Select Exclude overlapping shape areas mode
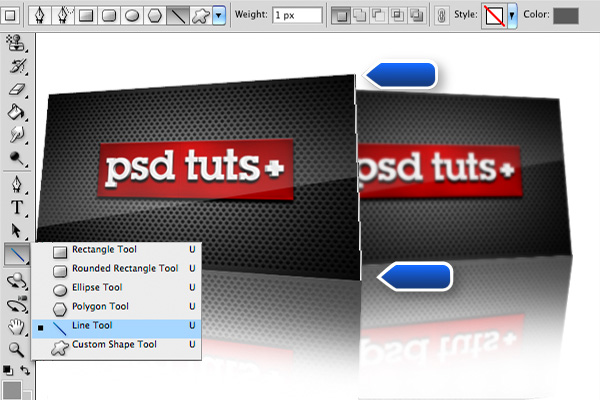This screenshot has width=600, height=400. [x=416, y=16]
